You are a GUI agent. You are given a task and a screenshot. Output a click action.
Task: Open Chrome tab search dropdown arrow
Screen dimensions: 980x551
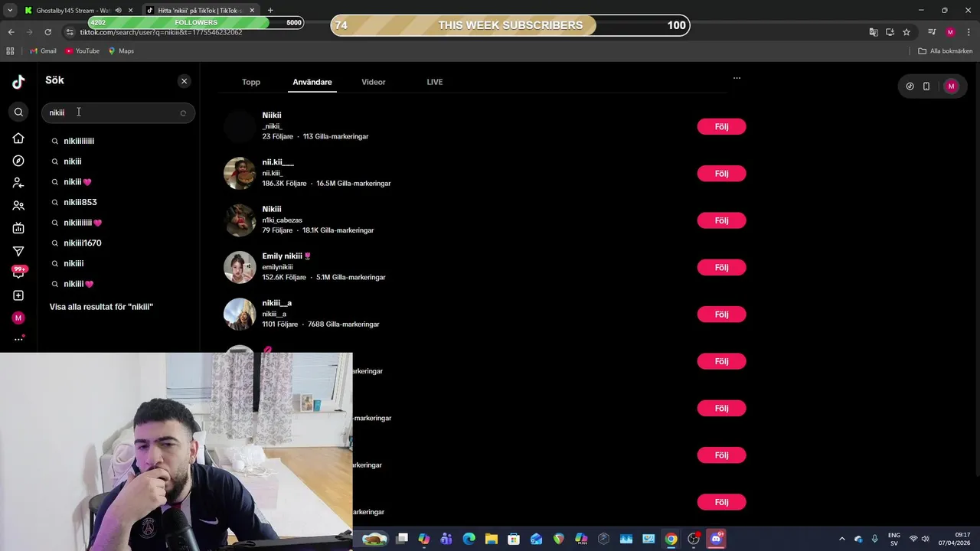10,10
